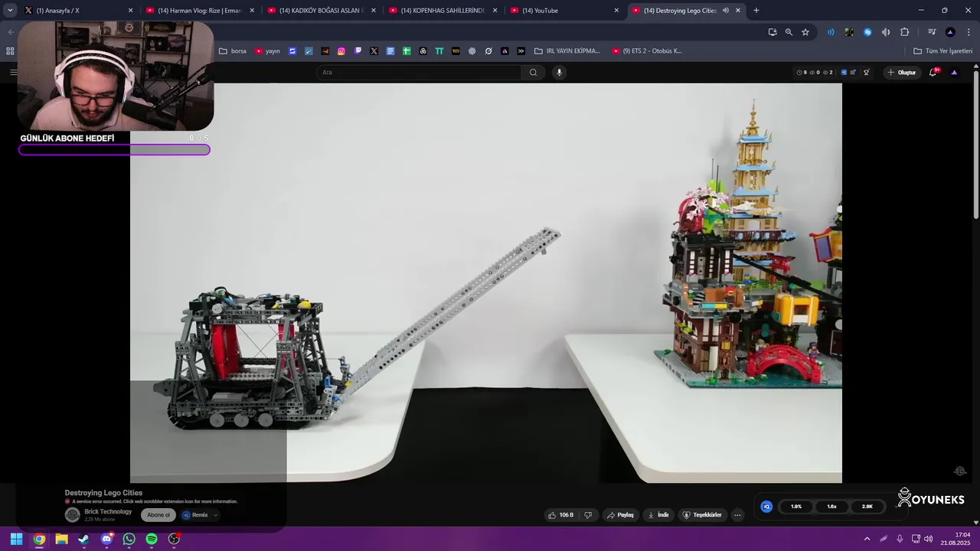Screen dimensions: 980x551
Task: Open YouTube notifications bell
Action: (x=933, y=73)
